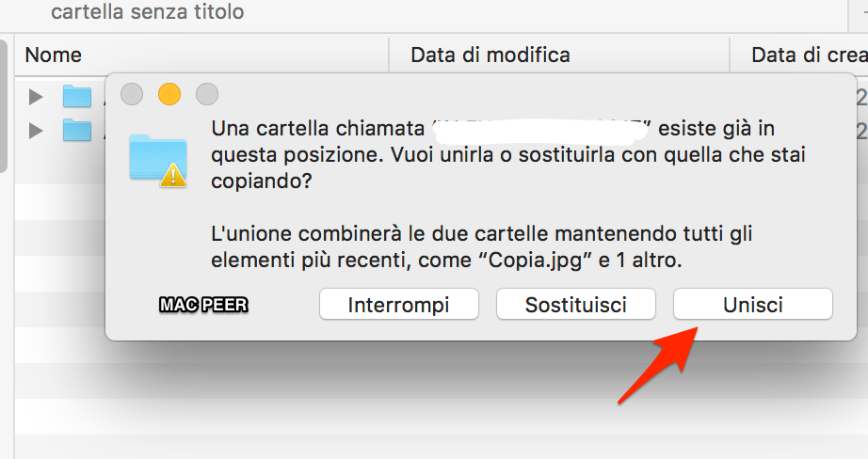The height and width of the screenshot is (459, 868).
Task: Click the Unisci button
Action: [x=753, y=304]
